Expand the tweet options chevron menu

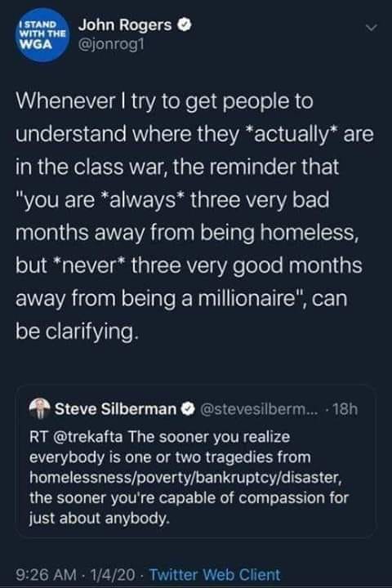pyautogui.click(x=370, y=28)
